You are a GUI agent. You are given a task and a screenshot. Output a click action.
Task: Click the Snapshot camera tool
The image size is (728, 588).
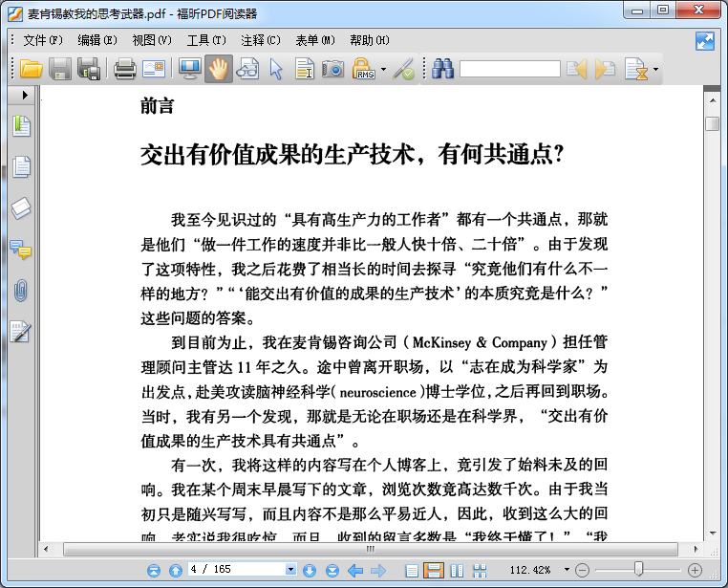click(x=332, y=69)
